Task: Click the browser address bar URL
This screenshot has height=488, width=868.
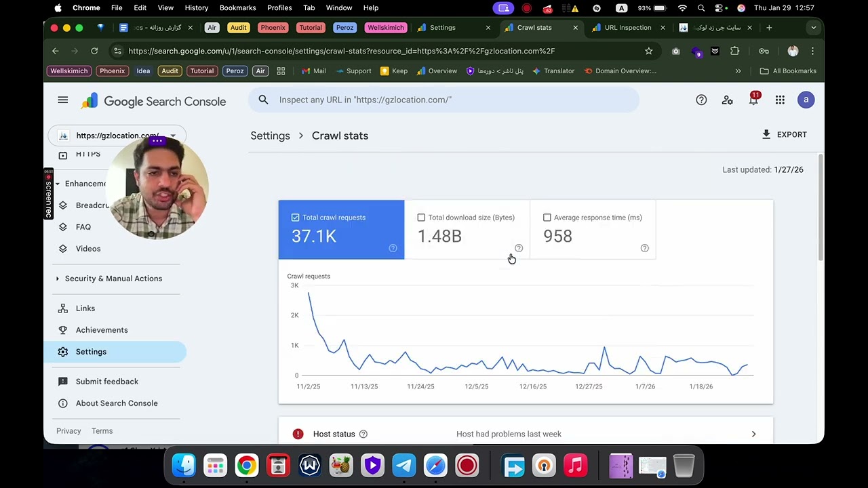Action: coord(341,51)
